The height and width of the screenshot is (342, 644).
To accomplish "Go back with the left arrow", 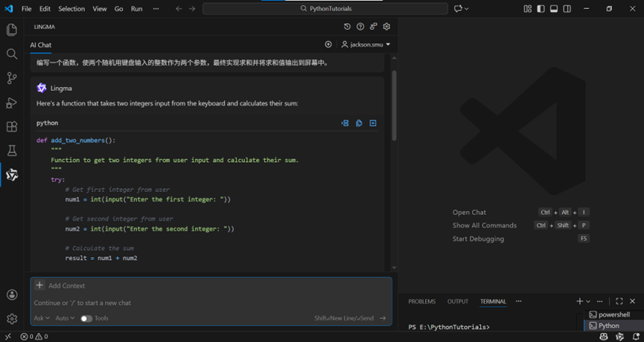I will pyautogui.click(x=179, y=9).
